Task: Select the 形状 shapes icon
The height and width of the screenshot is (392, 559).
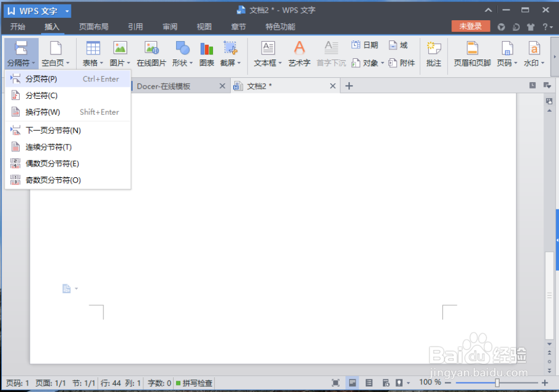Action: pos(183,49)
